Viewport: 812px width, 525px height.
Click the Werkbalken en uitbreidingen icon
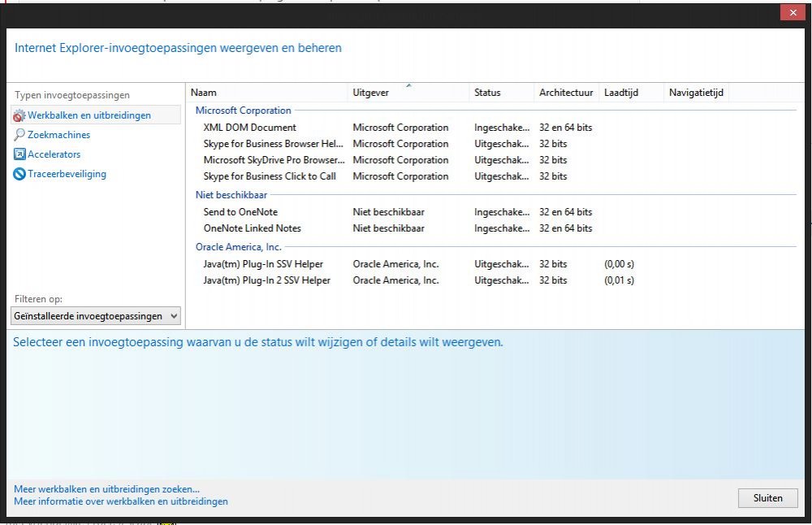click(19, 115)
